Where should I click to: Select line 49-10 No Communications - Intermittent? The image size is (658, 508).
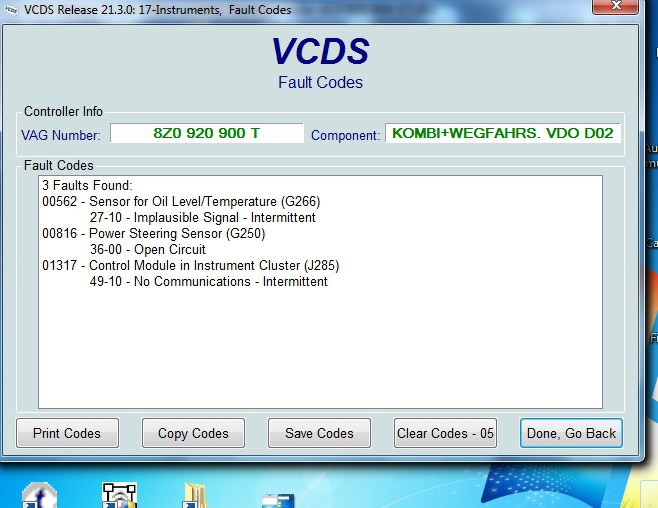[x=209, y=281]
